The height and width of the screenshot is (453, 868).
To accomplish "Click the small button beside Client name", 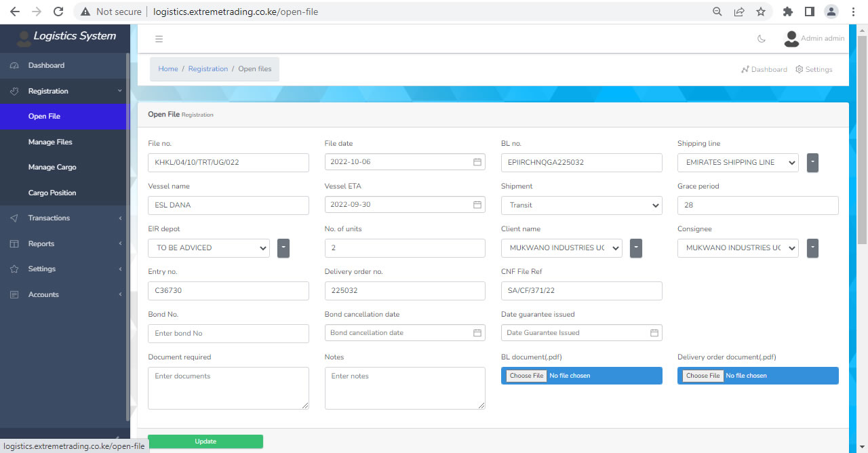I will (635, 248).
